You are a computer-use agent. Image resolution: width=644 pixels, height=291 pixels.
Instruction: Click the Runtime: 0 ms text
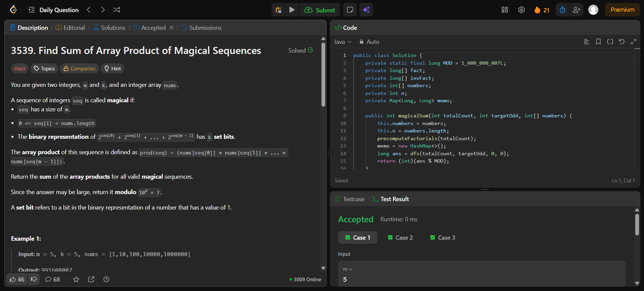(x=399, y=219)
